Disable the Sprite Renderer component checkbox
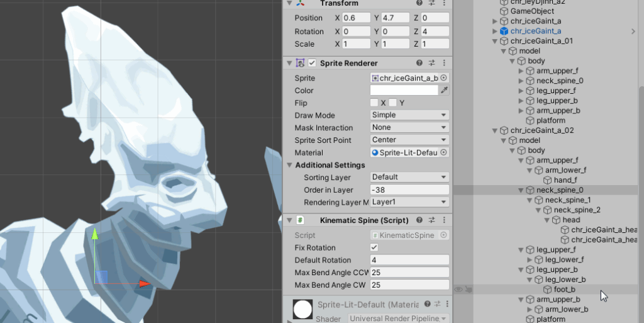Image resolution: width=644 pixels, height=323 pixels. pyautogui.click(x=312, y=63)
